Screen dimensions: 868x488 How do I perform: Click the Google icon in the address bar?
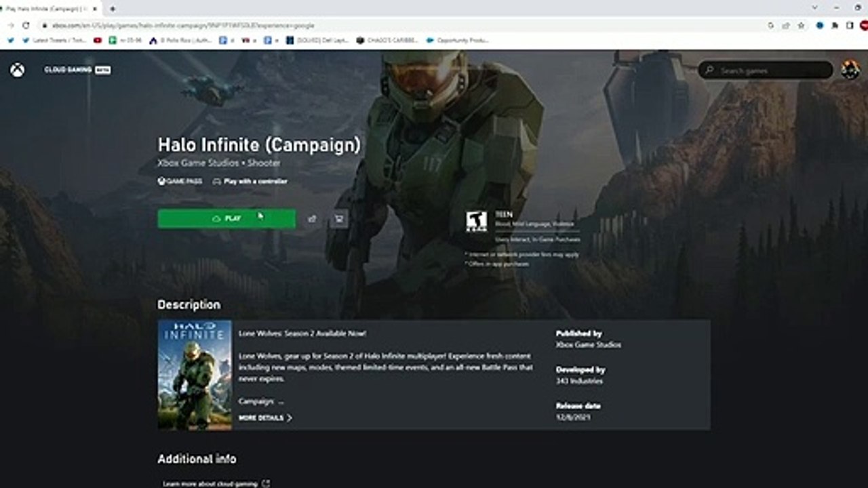tap(771, 25)
